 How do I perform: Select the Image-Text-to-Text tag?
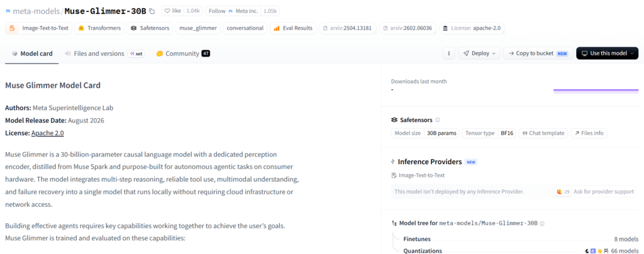click(x=39, y=28)
